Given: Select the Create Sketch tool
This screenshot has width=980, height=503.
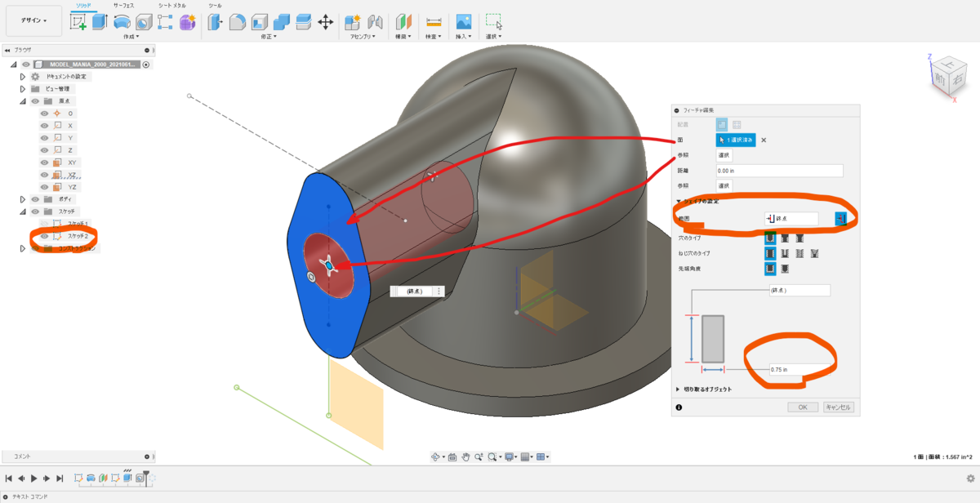Looking at the screenshot, I should tap(78, 22).
